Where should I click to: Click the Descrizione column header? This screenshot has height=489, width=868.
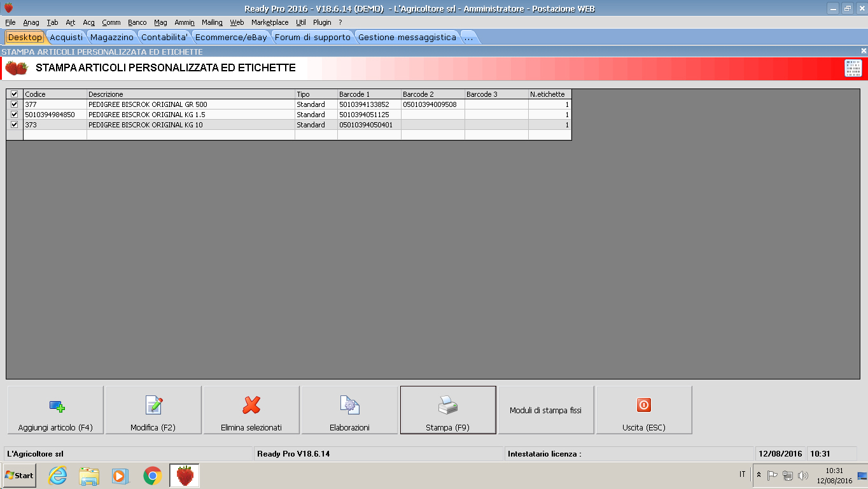(x=191, y=94)
